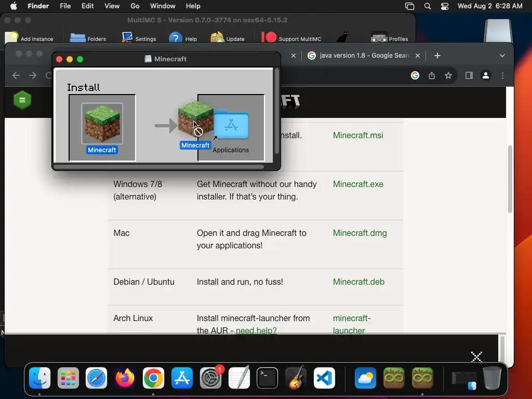Click Add Instance in MultiMC toolbar
The height and width of the screenshot is (399, 532).
(x=30, y=37)
